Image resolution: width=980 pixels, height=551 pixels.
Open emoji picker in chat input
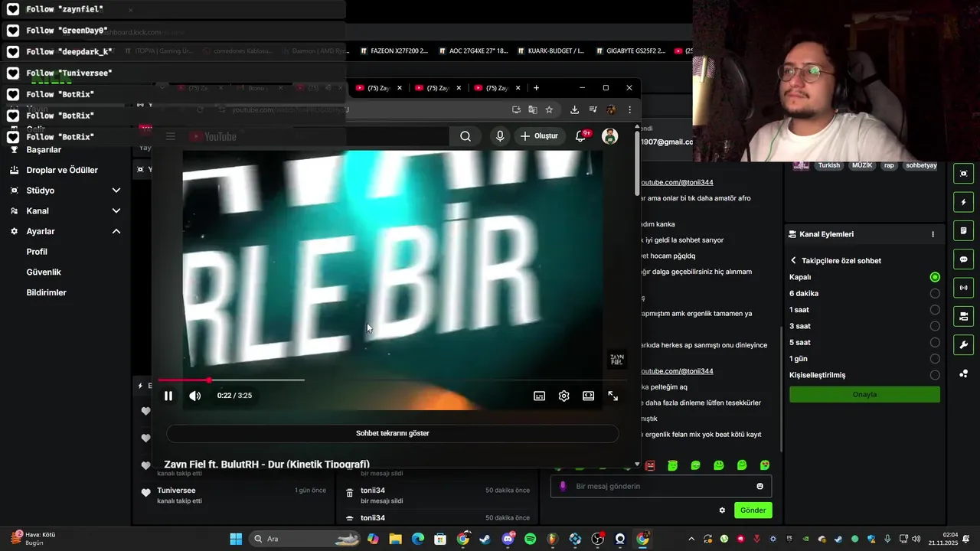click(x=759, y=486)
